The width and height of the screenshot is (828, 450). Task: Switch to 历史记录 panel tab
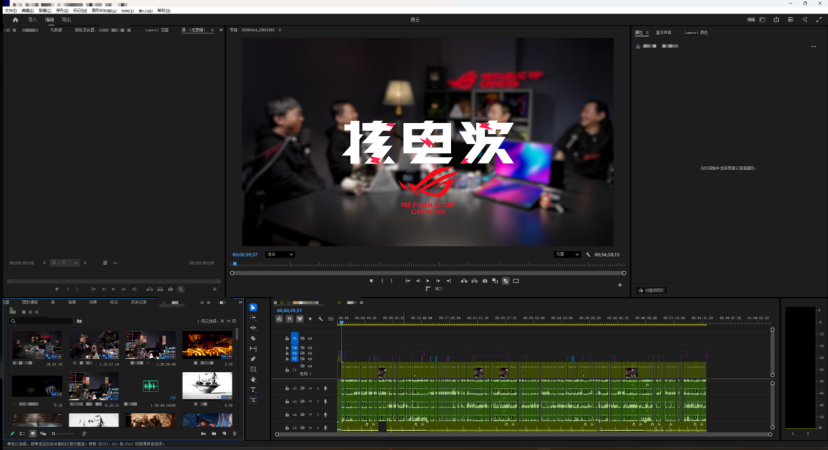click(138, 302)
